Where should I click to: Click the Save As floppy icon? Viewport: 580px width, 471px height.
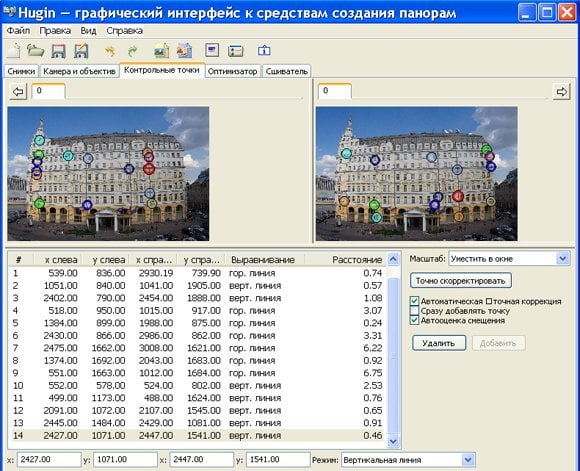81,51
